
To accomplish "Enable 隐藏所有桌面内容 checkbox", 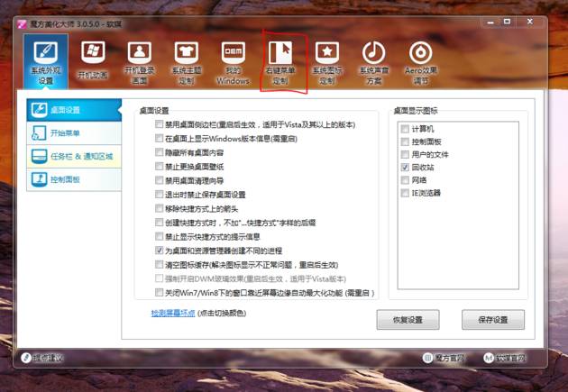I will coord(159,152).
